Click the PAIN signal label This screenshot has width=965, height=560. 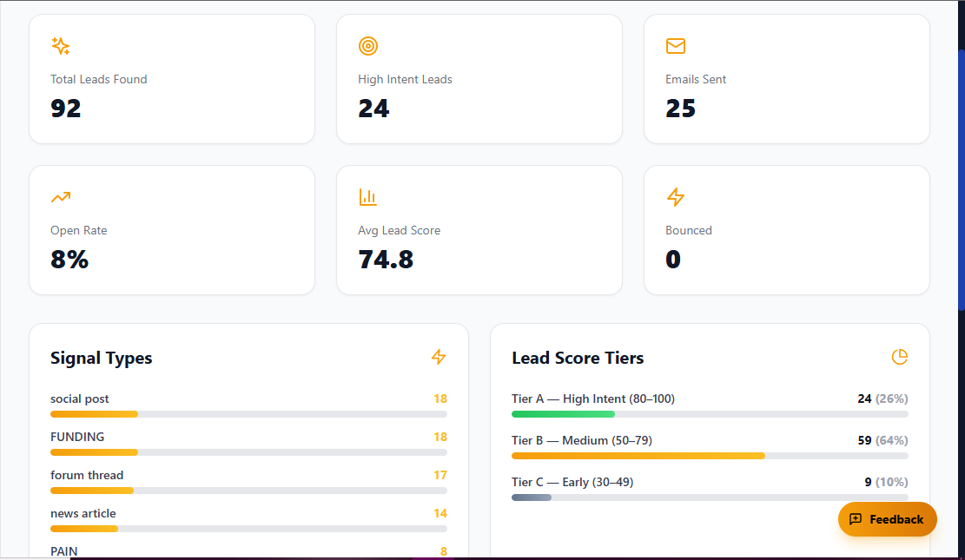click(63, 550)
